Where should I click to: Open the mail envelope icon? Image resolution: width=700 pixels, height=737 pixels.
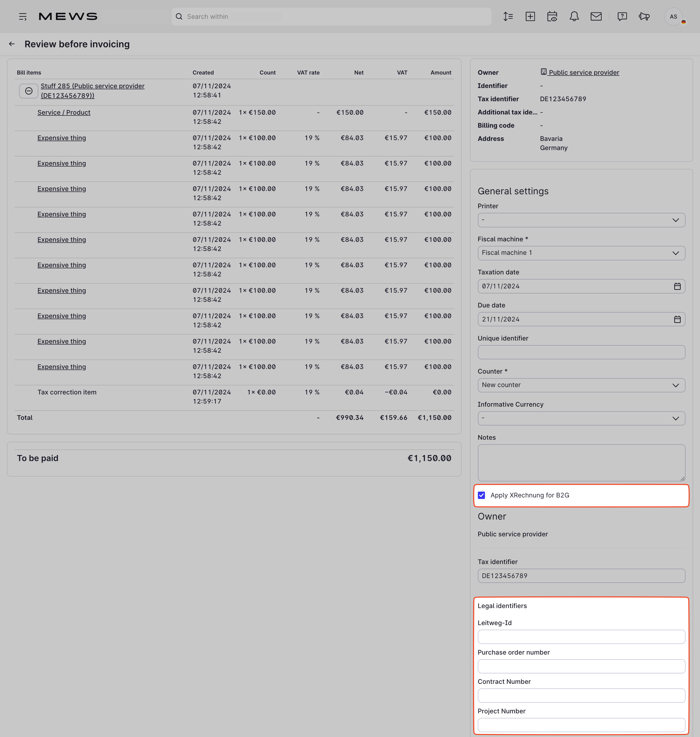pos(596,17)
